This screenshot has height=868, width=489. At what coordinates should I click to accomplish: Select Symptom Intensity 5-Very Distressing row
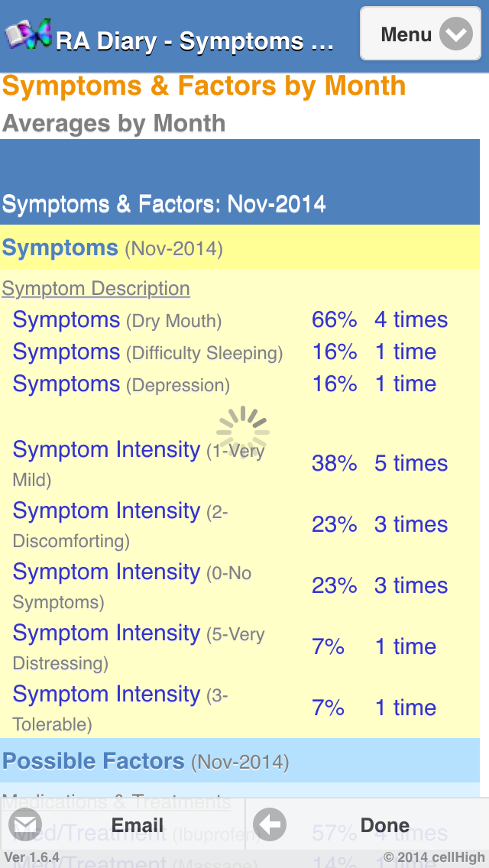138,646
